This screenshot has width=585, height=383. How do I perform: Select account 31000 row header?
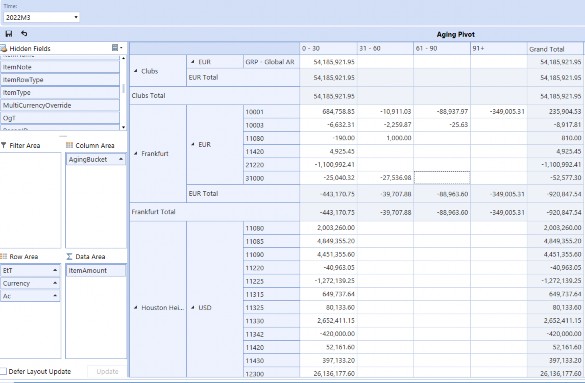tap(271, 178)
